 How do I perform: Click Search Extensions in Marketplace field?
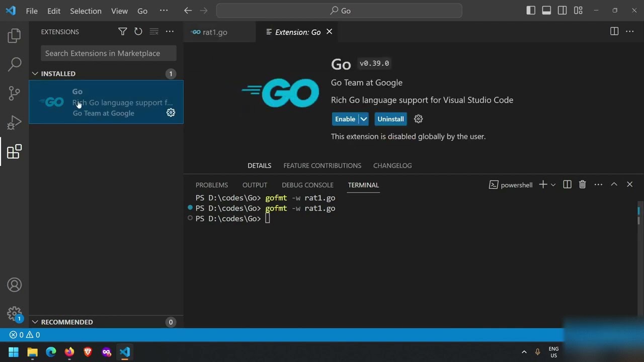[x=109, y=53]
